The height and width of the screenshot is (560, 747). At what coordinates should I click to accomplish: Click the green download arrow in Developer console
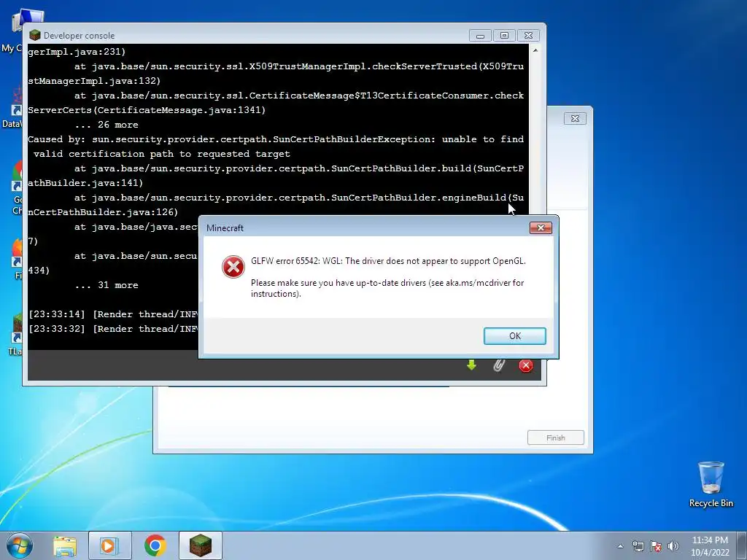471,365
